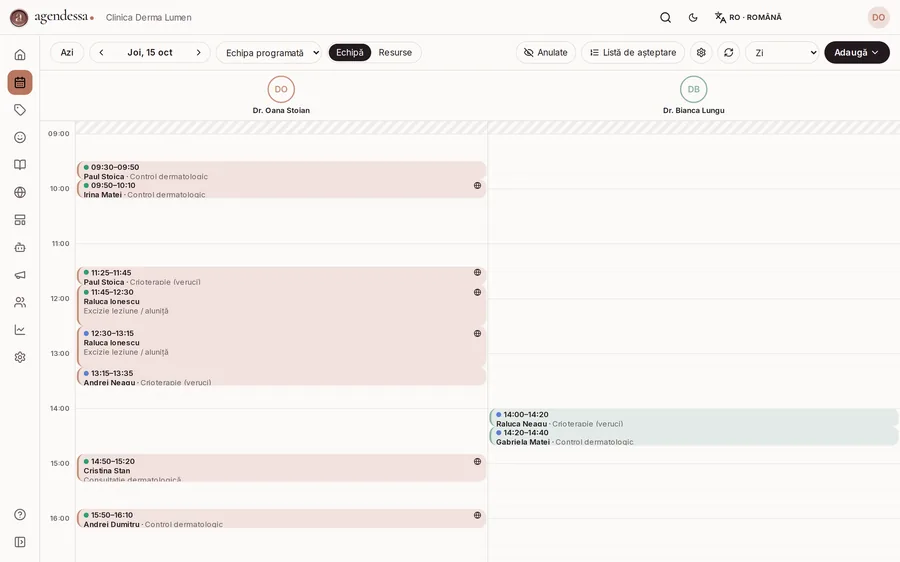Open Cristina Stan 14:50–15:20 appointment

281,468
